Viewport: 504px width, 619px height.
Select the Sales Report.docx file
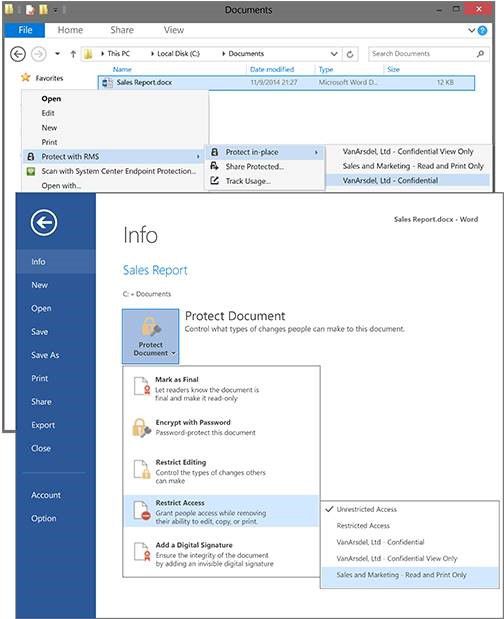click(x=286, y=83)
